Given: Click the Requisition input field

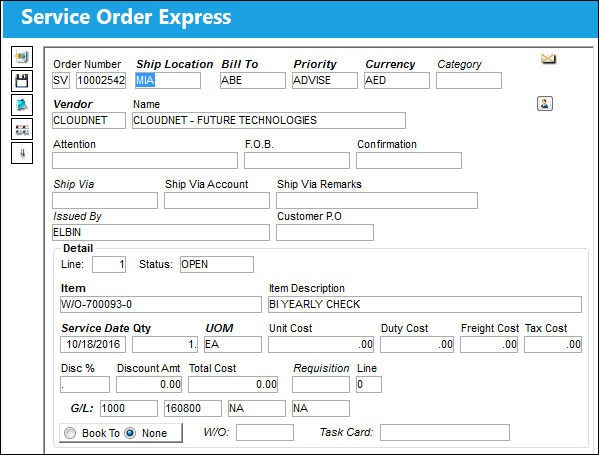Looking at the screenshot, I should point(321,384).
